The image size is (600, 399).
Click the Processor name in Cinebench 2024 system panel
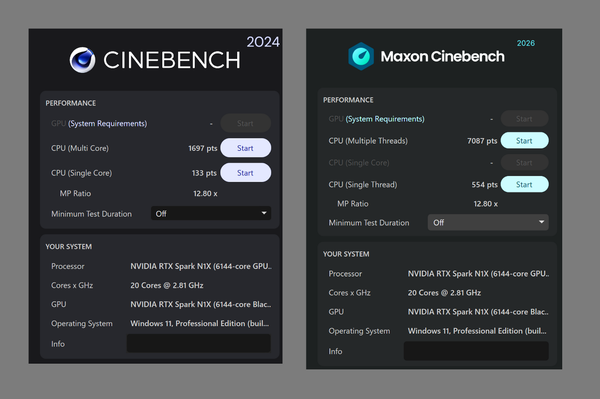pos(201,266)
